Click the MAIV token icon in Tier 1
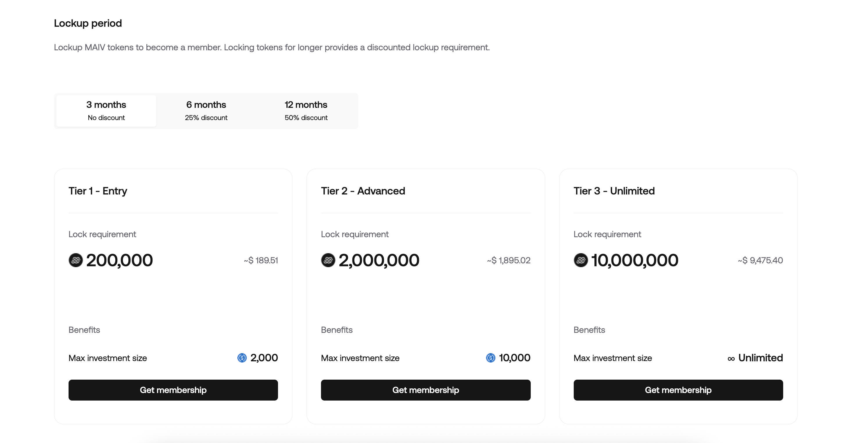868x443 pixels. click(76, 260)
